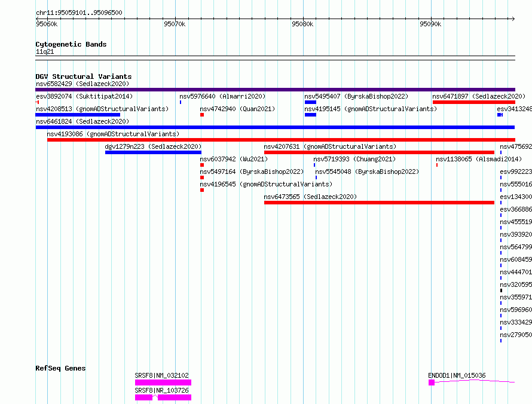Click the nsv393920 variant label
Image resolution: width=532 pixels, height=404 pixels.
(x=516, y=234)
